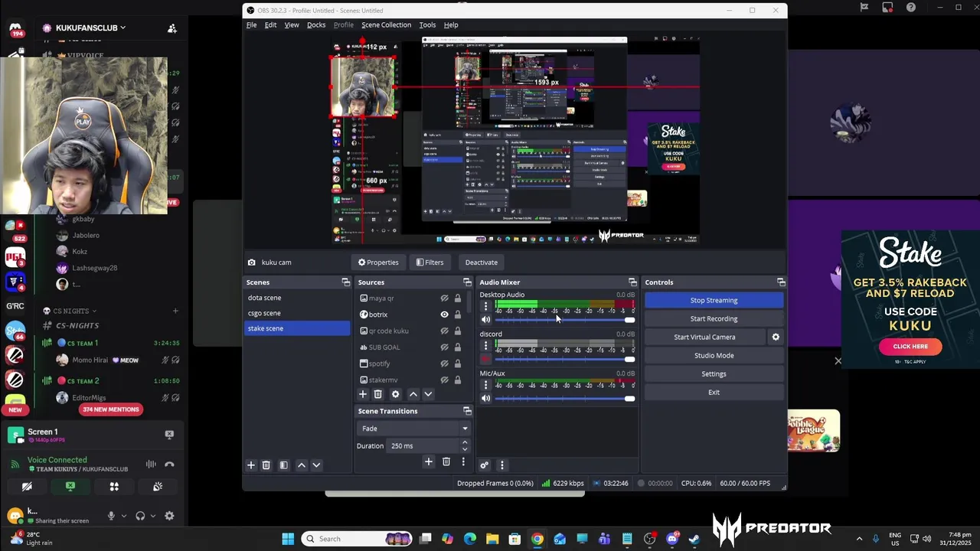This screenshot has width=980, height=551.
Task: Open Scene Collection menu
Action: (386, 25)
